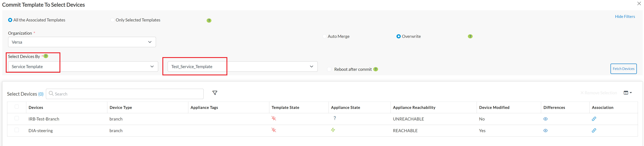The image size is (644, 146).
Task: Open the Test_Service_Template dropdown
Action: click(x=243, y=67)
